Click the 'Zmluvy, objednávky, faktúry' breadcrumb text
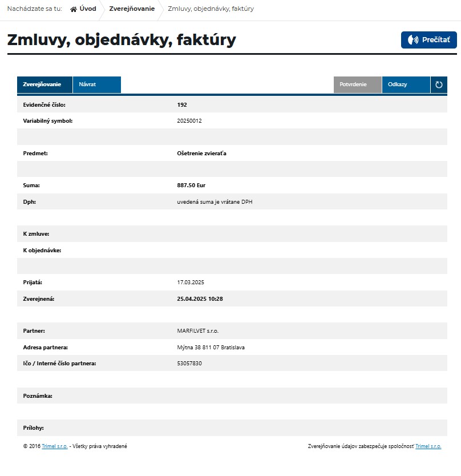This screenshot has width=461, height=476. (x=211, y=9)
